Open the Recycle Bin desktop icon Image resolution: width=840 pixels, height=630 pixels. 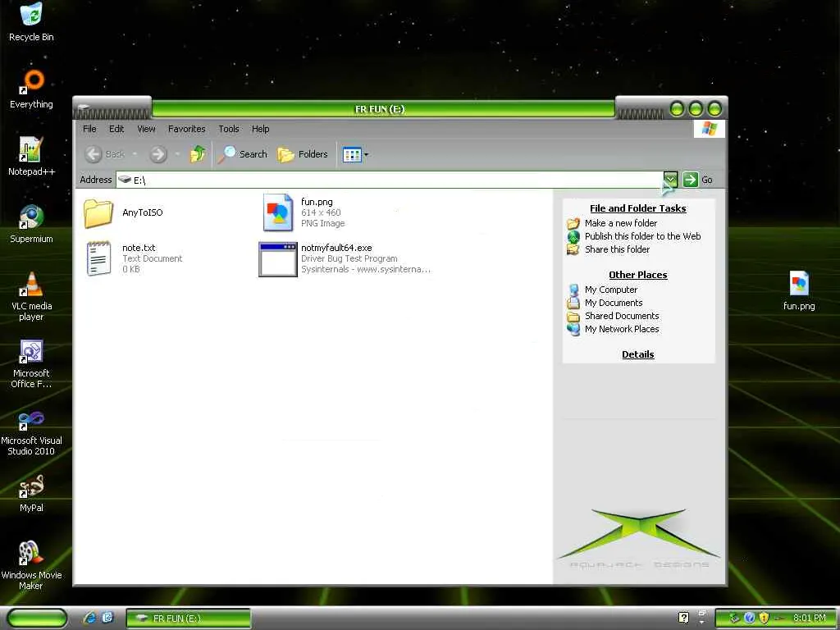click(x=31, y=22)
